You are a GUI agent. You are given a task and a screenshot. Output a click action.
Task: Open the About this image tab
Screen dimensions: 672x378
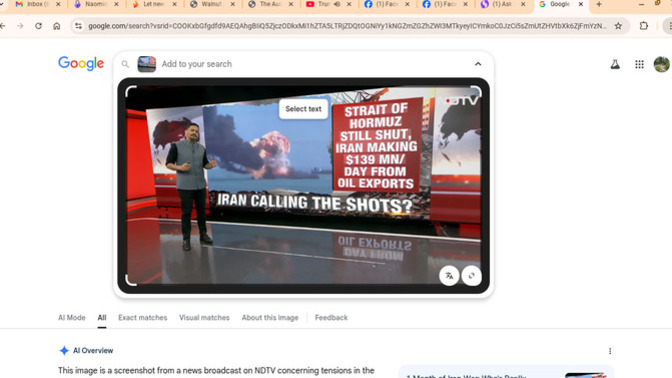270,318
